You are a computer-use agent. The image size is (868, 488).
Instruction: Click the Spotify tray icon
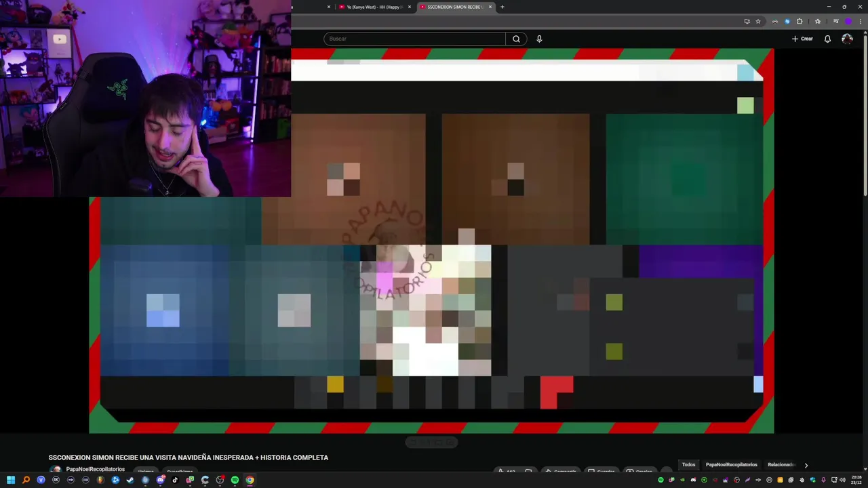pyautogui.click(x=660, y=480)
